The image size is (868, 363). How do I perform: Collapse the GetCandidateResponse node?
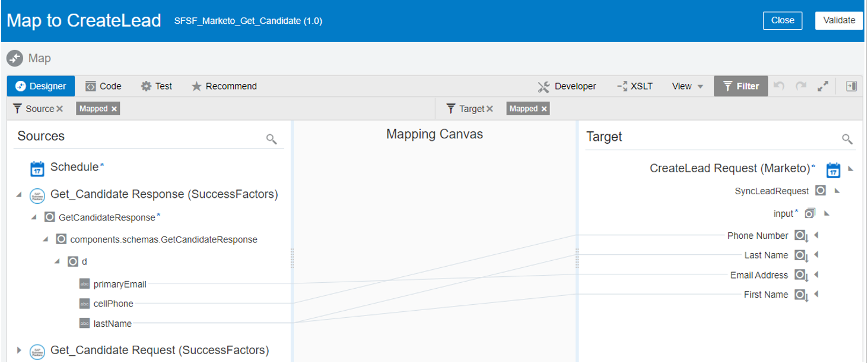point(34,217)
